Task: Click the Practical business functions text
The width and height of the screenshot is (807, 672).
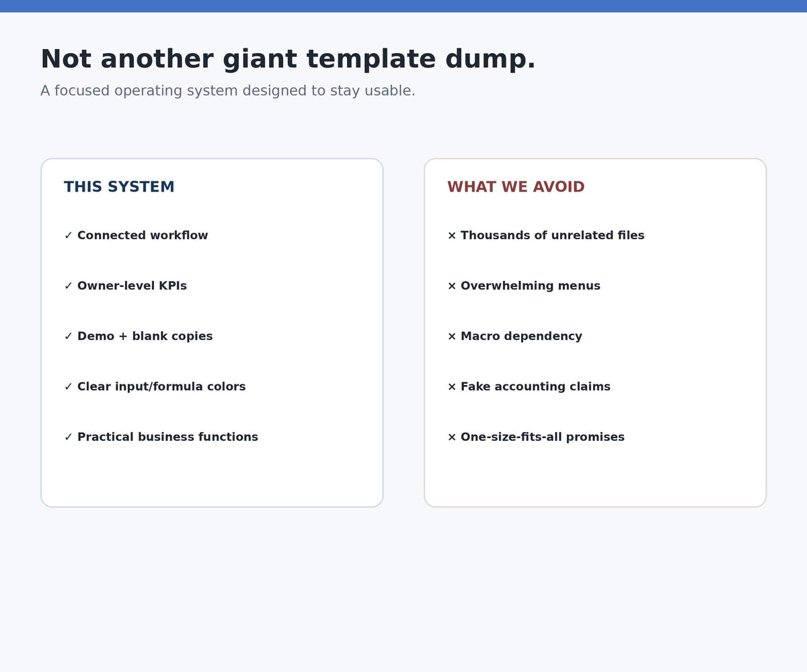Action: pyautogui.click(x=167, y=437)
